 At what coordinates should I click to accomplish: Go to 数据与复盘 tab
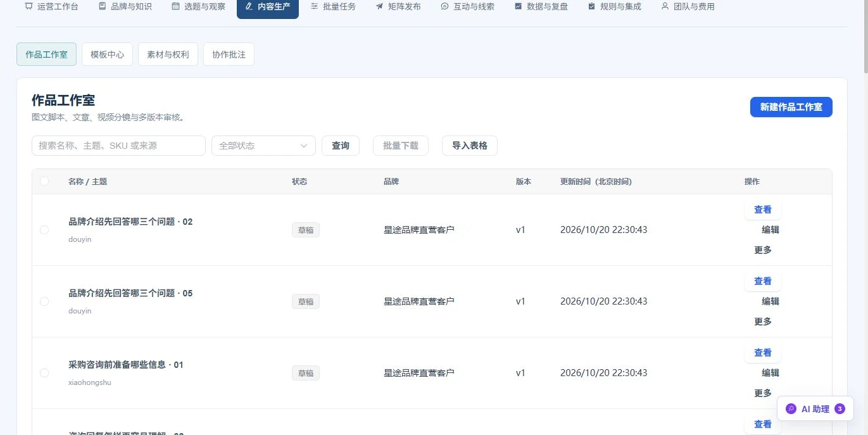point(541,7)
